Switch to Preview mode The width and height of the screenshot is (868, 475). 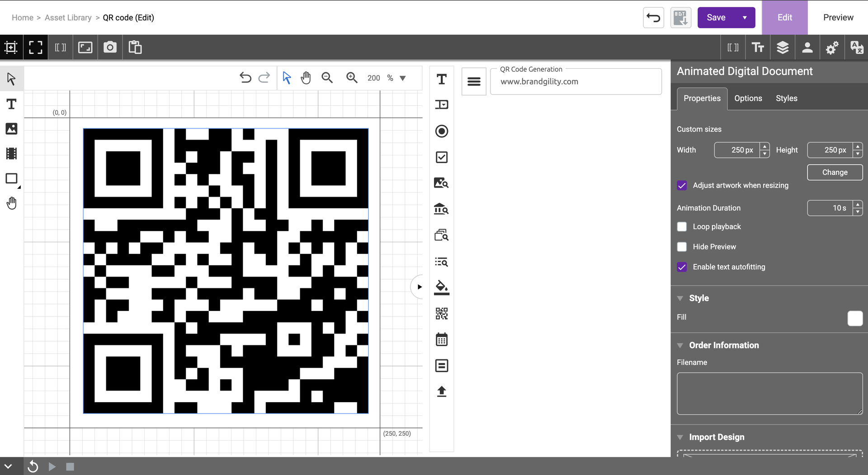tap(838, 18)
